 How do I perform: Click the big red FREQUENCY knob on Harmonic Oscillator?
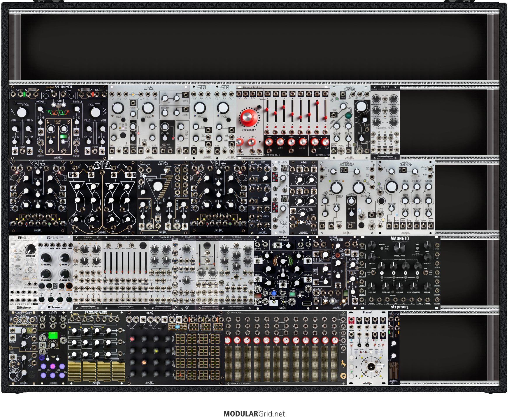(x=248, y=117)
